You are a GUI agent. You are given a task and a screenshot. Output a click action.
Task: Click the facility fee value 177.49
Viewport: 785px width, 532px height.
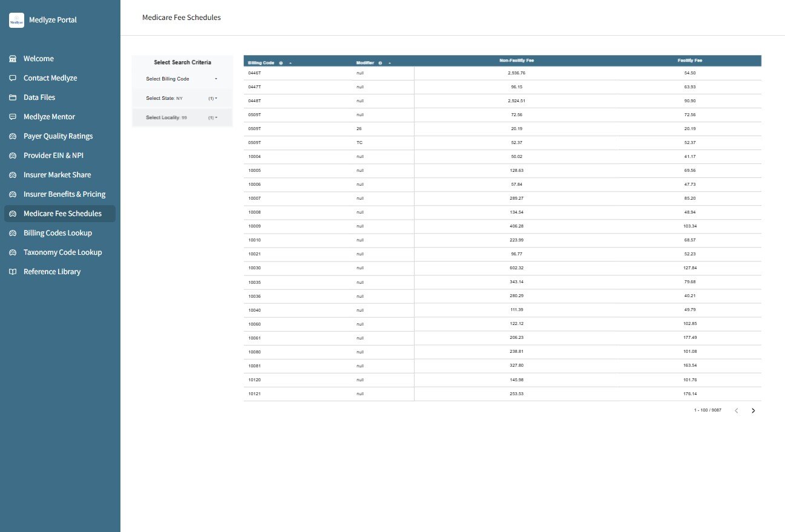[x=690, y=338]
